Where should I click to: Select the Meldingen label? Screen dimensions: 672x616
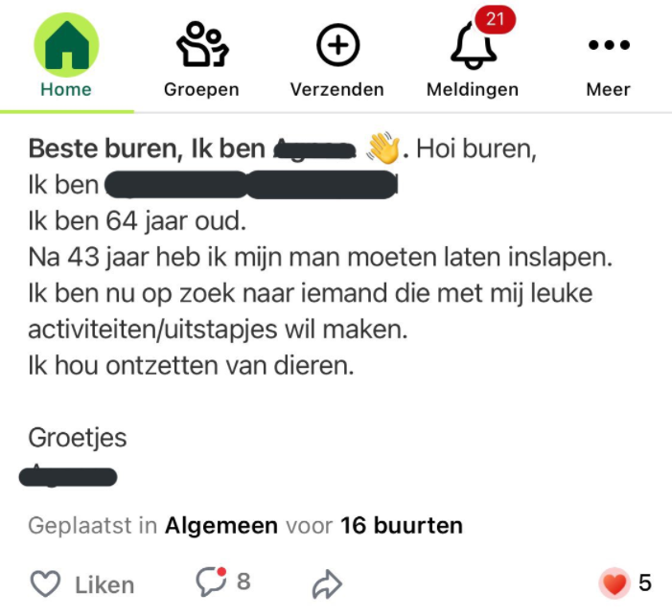[473, 90]
